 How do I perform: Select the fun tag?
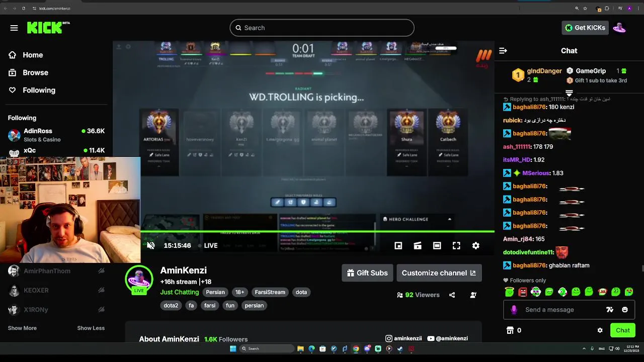pyautogui.click(x=230, y=305)
